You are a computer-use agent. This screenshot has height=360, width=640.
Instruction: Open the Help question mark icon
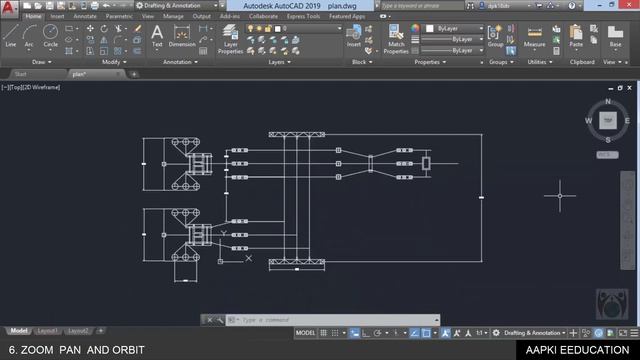(x=572, y=6)
